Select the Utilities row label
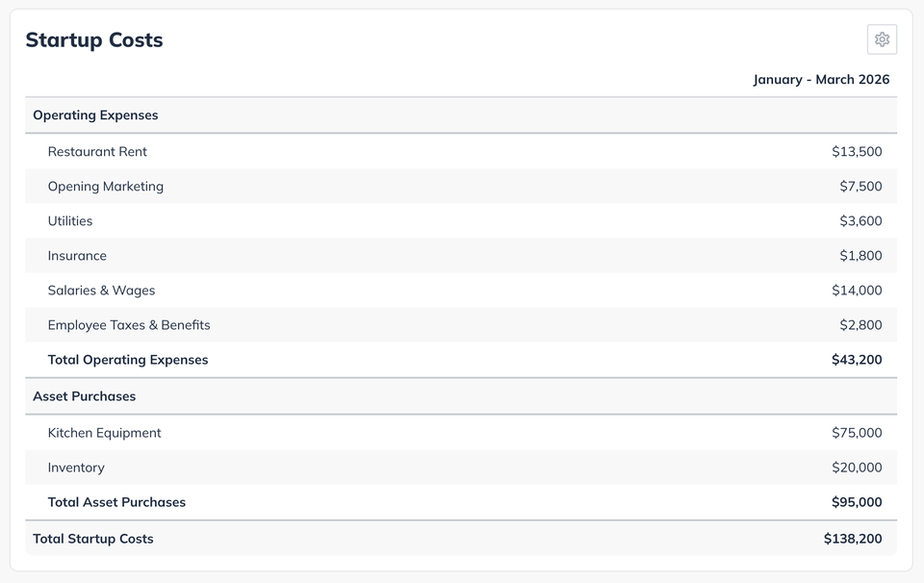Viewport: 924px width, 583px height. coord(70,221)
